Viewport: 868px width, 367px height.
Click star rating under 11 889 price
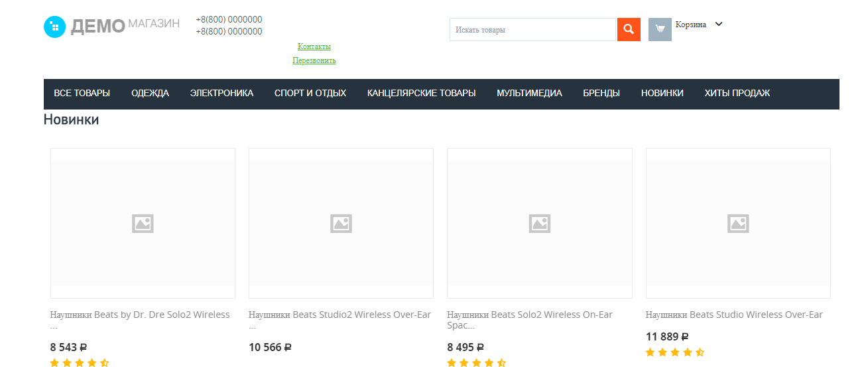point(675,352)
